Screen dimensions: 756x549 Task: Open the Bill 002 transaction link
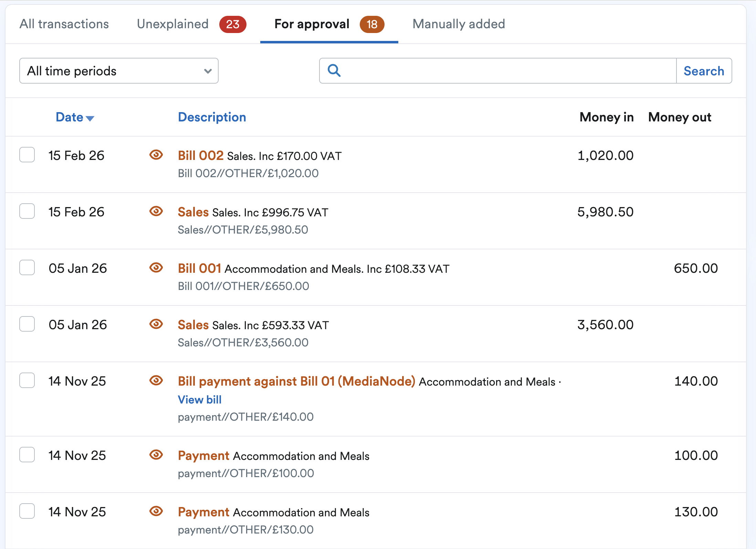(201, 156)
